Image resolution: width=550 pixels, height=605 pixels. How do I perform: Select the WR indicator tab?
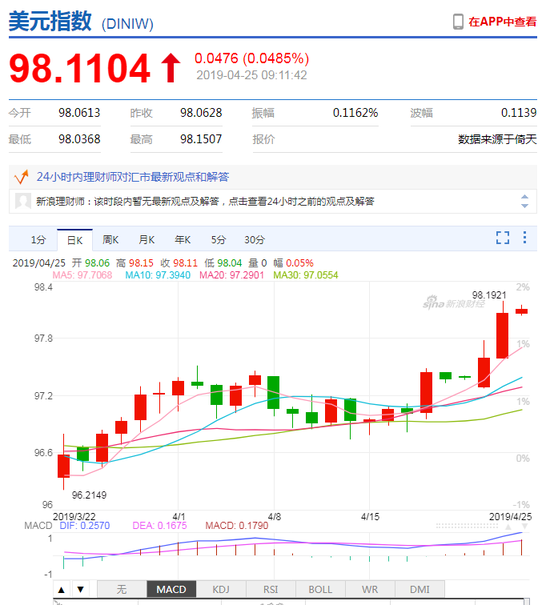[x=370, y=590]
